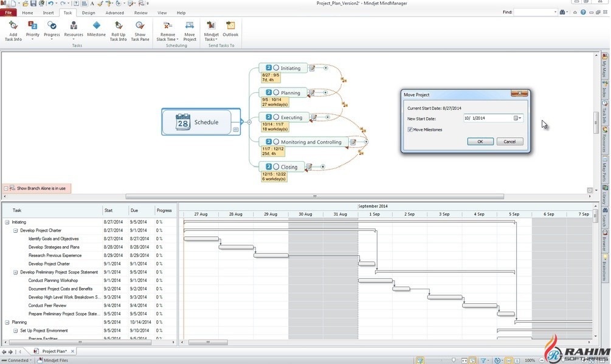Click priority 2 marker on Closing topic
Image resolution: width=611 pixels, height=364 pixels.
pos(269,167)
